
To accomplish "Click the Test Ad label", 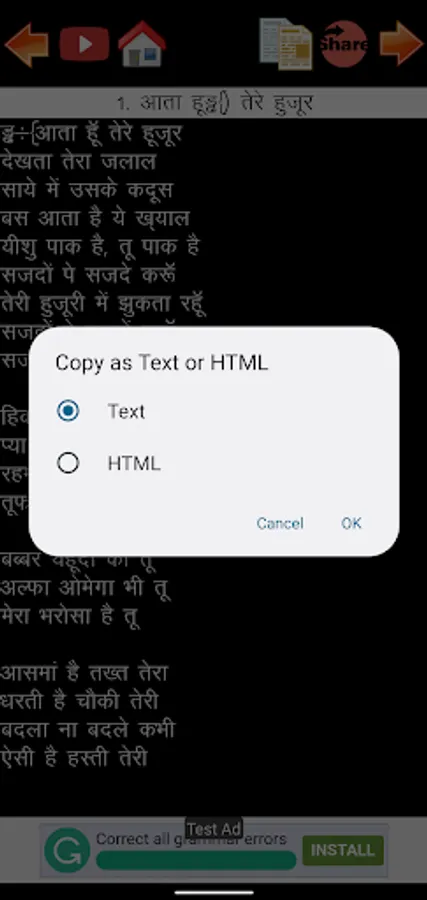I will [214, 829].
